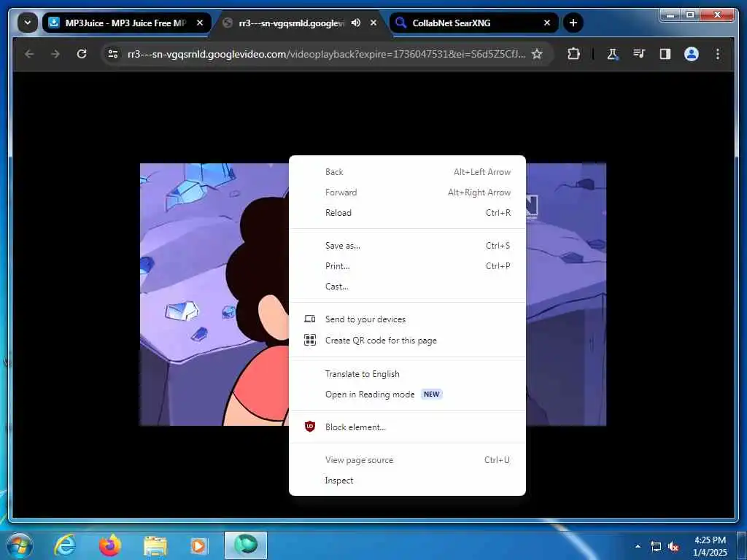Launch Firefox from taskbar

pyautogui.click(x=110, y=545)
